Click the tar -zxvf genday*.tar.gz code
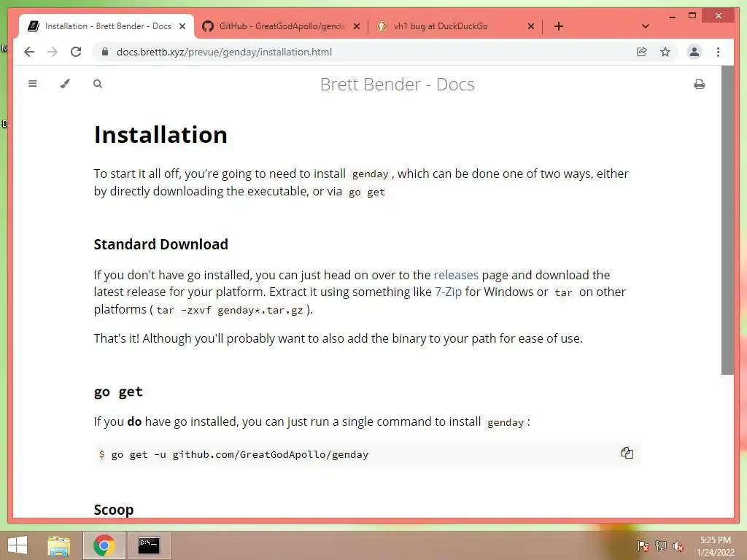Screen dimensions: 747x560 click(230, 310)
